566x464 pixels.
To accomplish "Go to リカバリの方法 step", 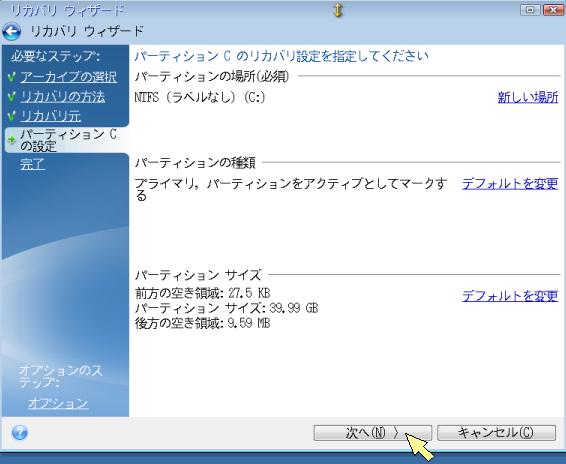I will pos(62,96).
